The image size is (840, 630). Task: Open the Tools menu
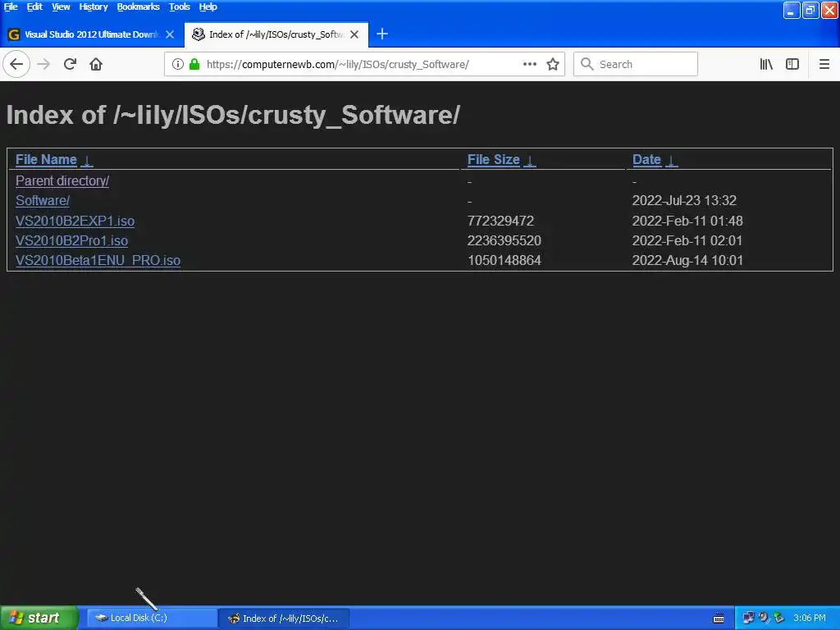point(180,7)
